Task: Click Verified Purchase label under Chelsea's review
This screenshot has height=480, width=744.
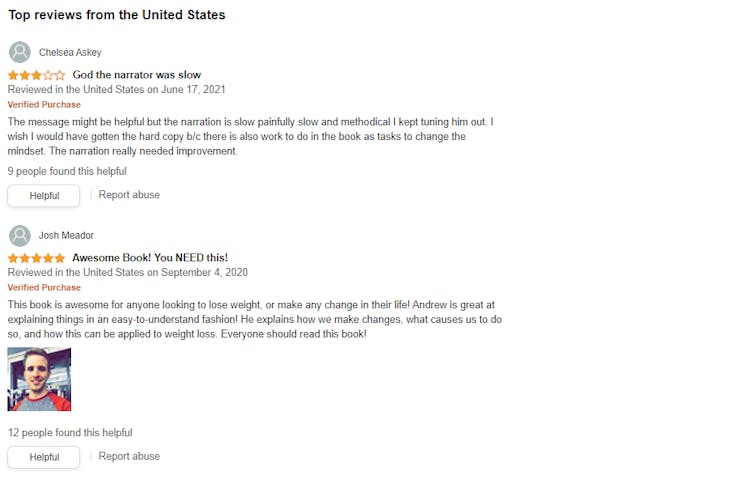Action: point(44,104)
